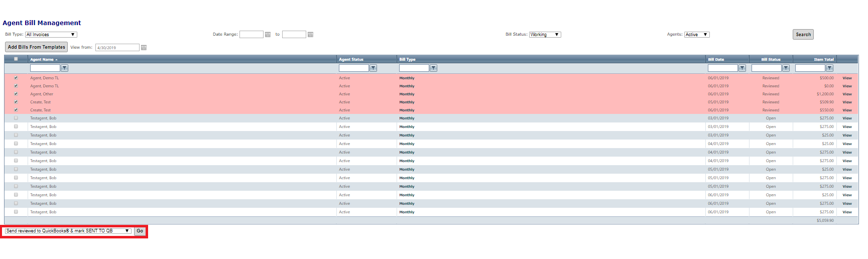Uncheck the first Agent, Demo TL checkbox
The height and width of the screenshot is (259, 868).
point(16,78)
